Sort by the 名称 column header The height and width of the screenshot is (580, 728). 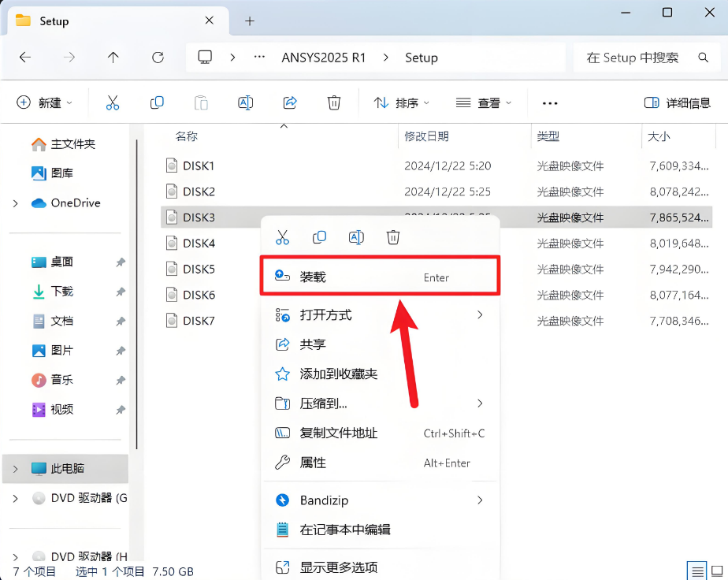[186, 136]
